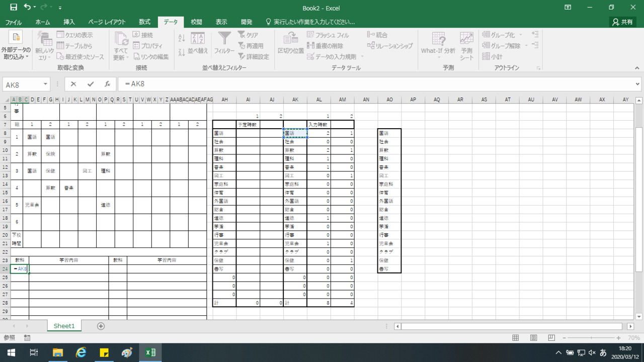Click in the formula bar showing =AK8

click(x=375, y=84)
